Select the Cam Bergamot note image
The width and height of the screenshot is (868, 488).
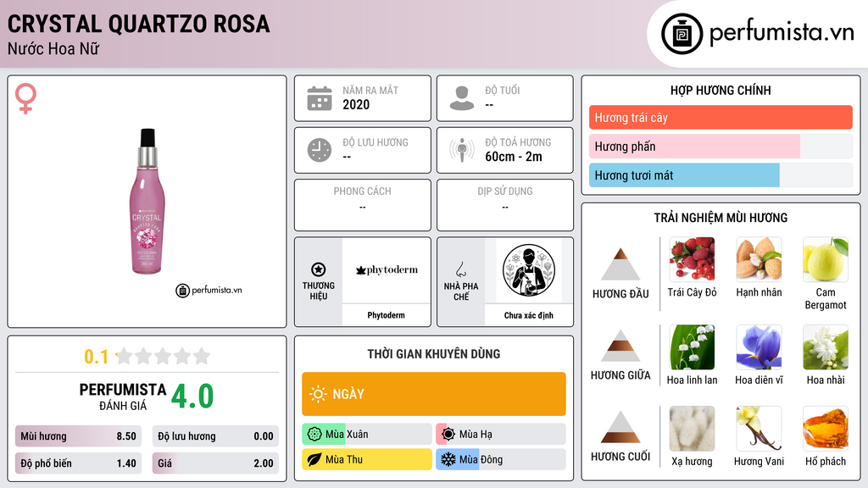(826, 259)
